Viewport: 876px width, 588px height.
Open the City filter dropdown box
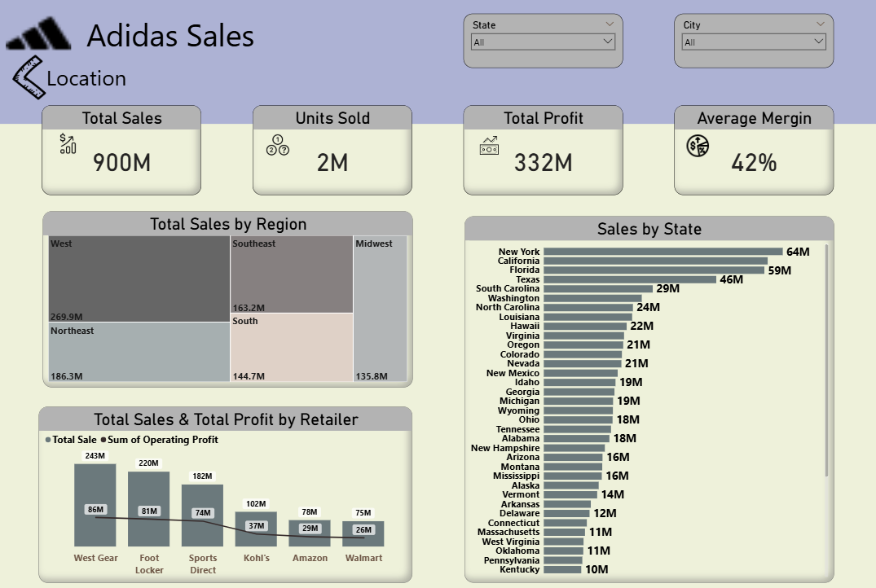pos(754,42)
